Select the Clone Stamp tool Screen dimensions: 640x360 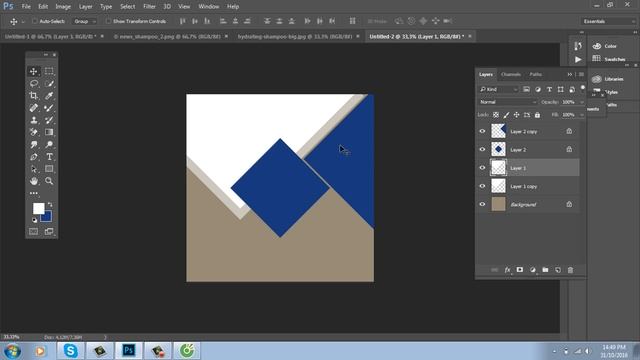coord(33,120)
